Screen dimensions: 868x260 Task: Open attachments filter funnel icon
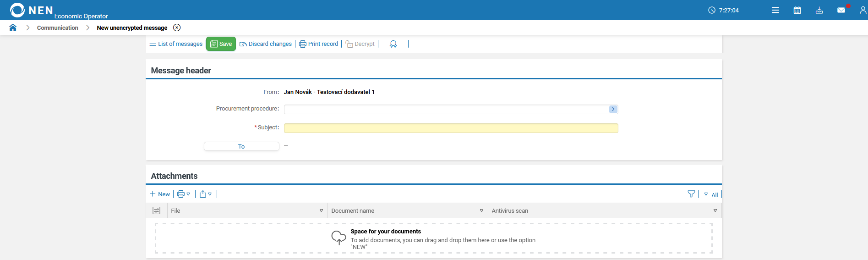[691, 194]
